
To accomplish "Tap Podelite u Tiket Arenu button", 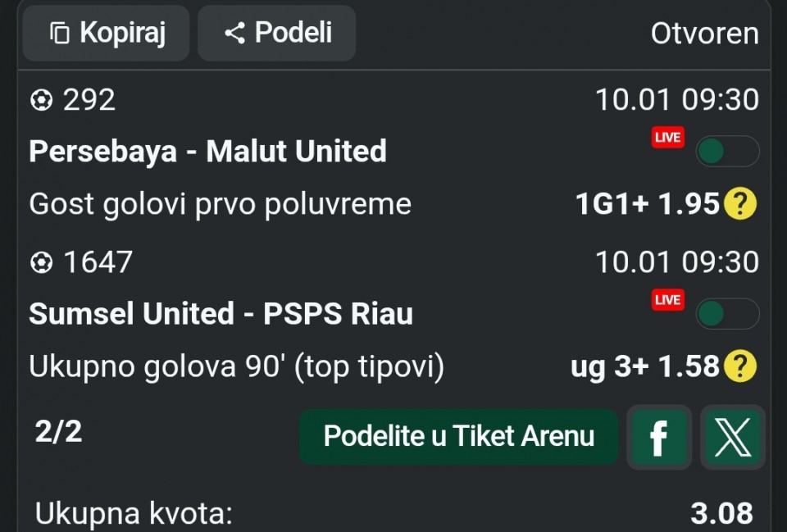I will click(458, 437).
